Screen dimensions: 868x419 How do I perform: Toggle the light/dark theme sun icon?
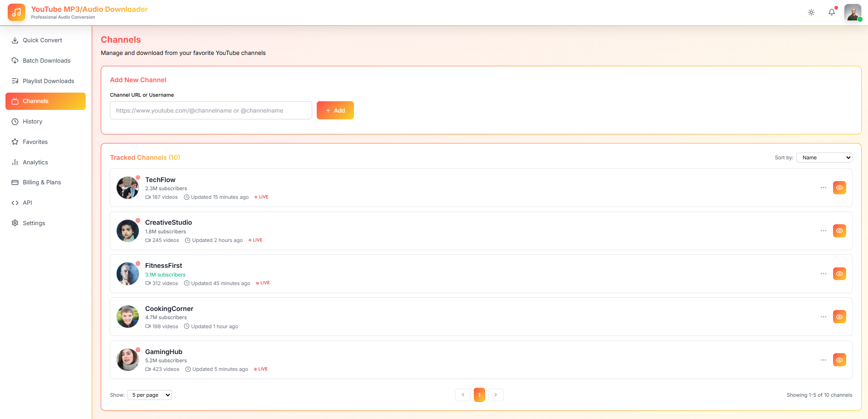pos(811,12)
